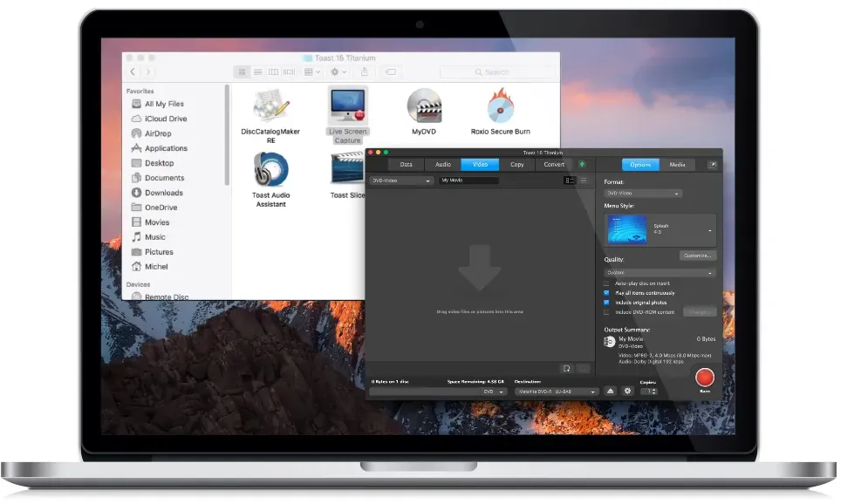The height and width of the screenshot is (504, 841).
Task: Click the eject disc icon in Toast
Action: click(610, 392)
